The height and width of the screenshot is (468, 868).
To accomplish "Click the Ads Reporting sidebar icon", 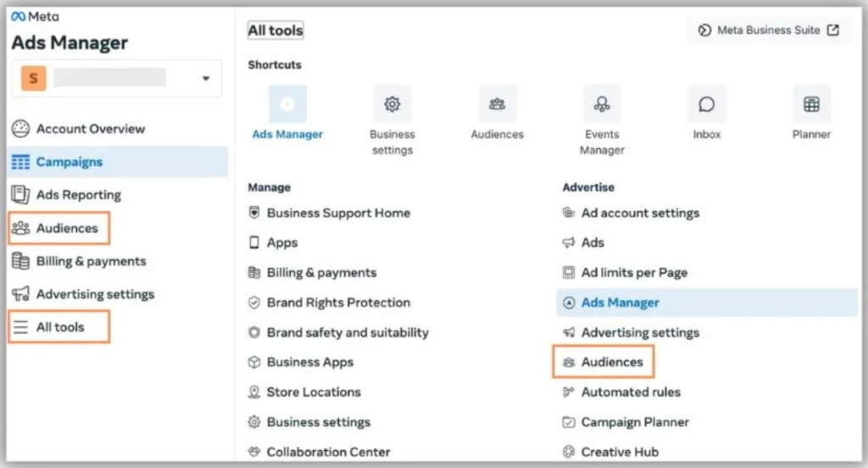I will click(x=20, y=194).
